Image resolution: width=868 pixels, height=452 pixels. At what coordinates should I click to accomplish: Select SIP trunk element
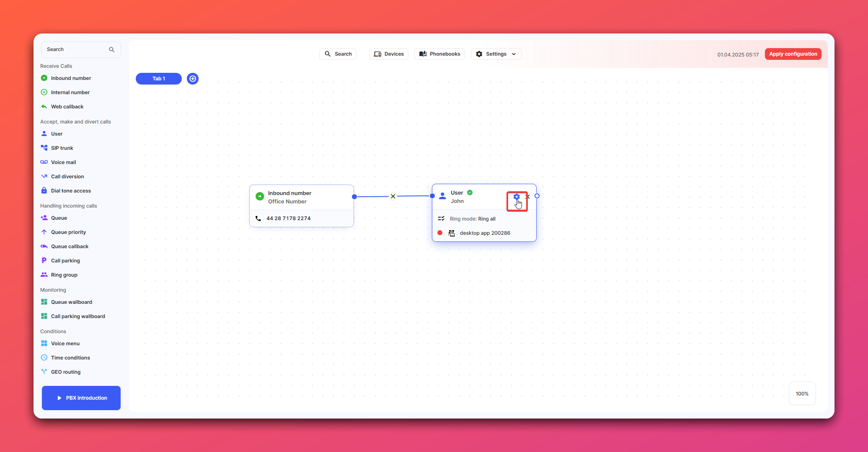click(x=62, y=148)
